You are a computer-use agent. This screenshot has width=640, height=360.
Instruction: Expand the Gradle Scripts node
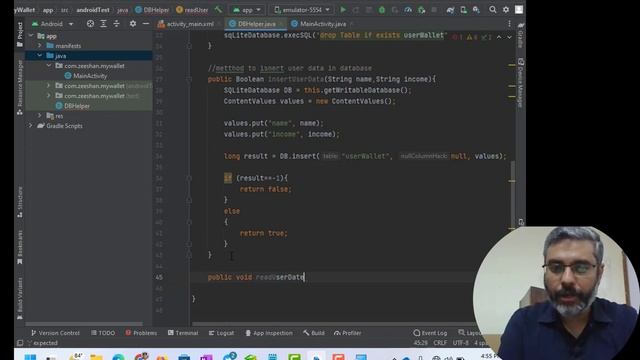coord(31,126)
